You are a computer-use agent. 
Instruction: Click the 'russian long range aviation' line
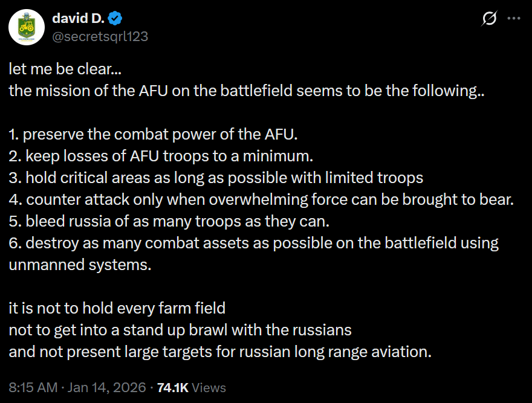pos(220,352)
